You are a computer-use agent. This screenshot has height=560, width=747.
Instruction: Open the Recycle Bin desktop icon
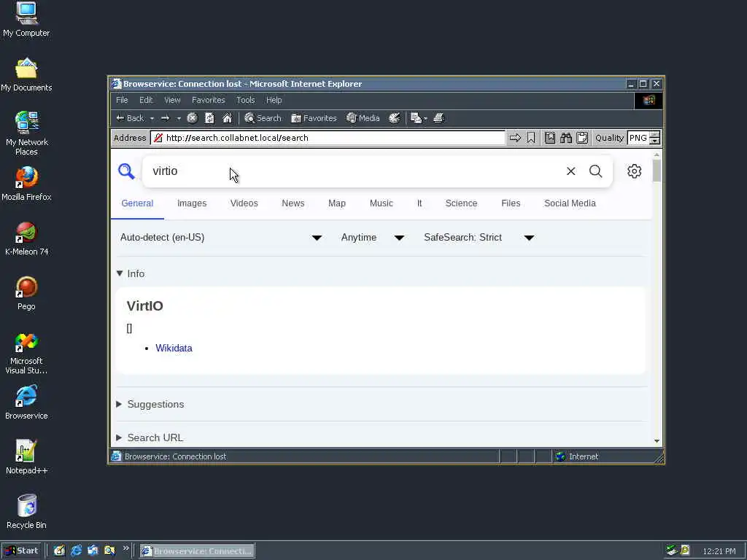(26, 512)
